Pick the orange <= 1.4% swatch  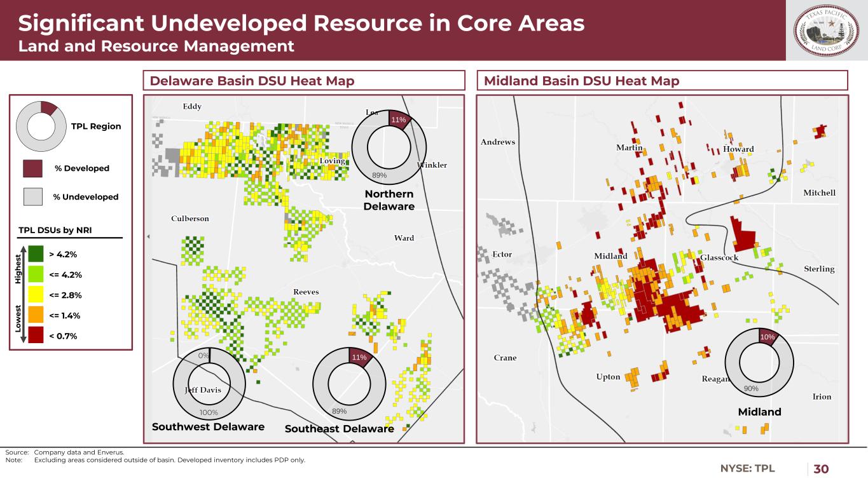click(x=36, y=316)
